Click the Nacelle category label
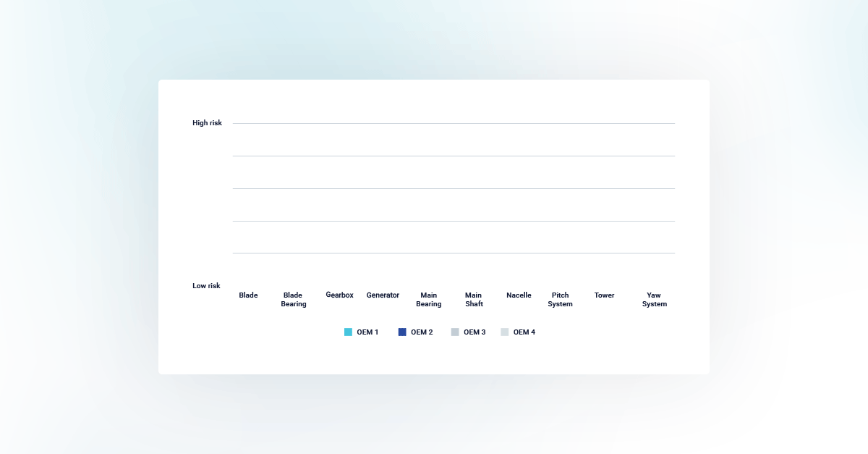This screenshot has width=868, height=454. [519, 295]
